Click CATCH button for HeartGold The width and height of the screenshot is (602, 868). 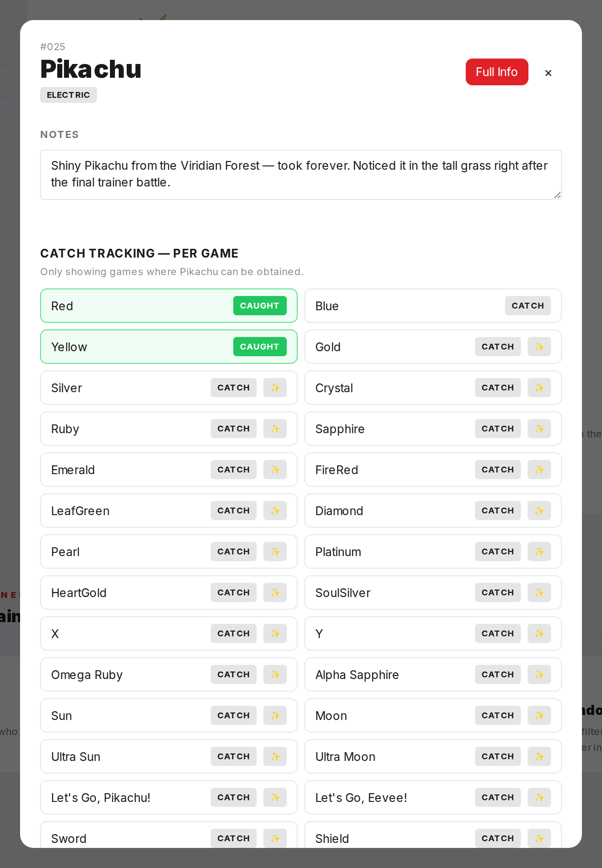233,592
